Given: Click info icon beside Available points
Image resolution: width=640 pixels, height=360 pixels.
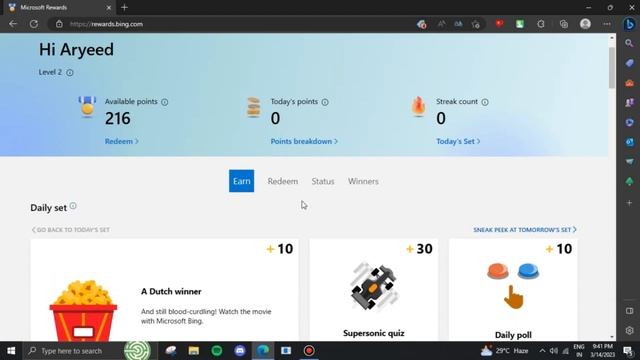Looking at the screenshot, I should [164, 102].
